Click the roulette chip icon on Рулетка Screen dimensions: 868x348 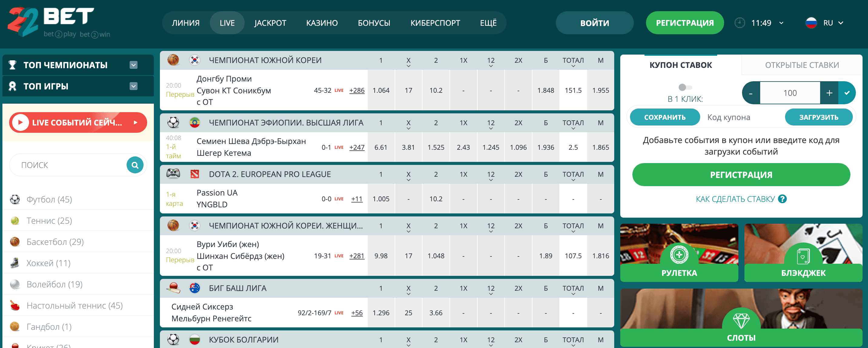coord(679,255)
